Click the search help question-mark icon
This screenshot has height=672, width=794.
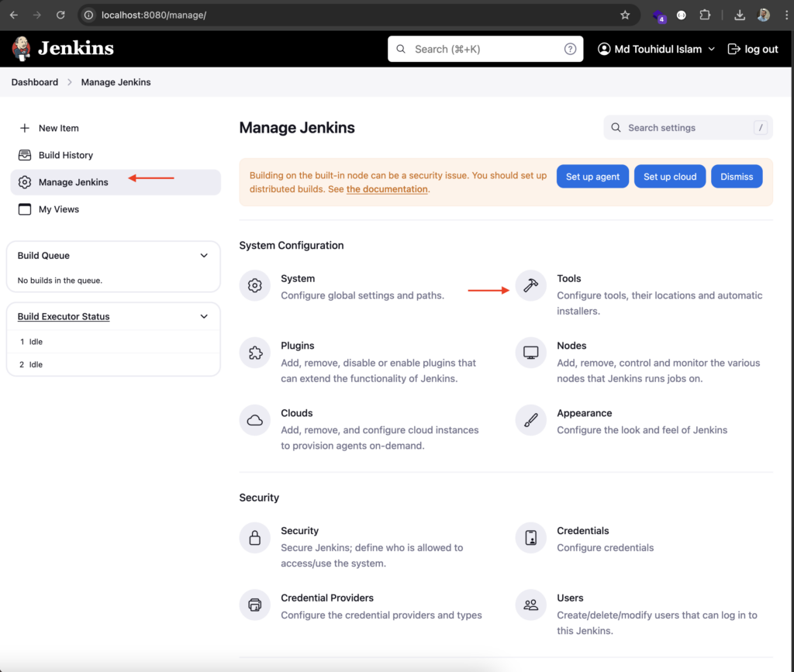point(570,49)
